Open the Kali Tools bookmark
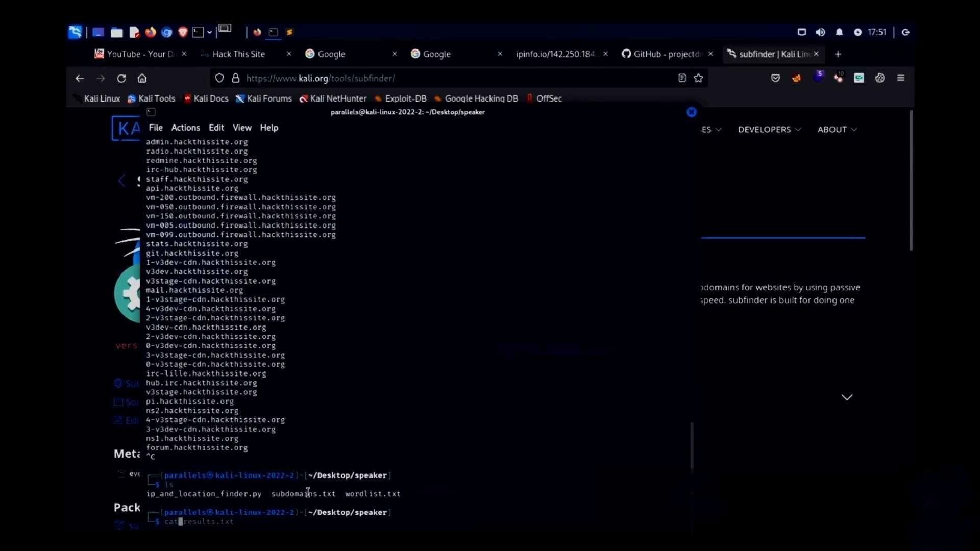Viewport: 980px width, 551px height. coord(152,98)
